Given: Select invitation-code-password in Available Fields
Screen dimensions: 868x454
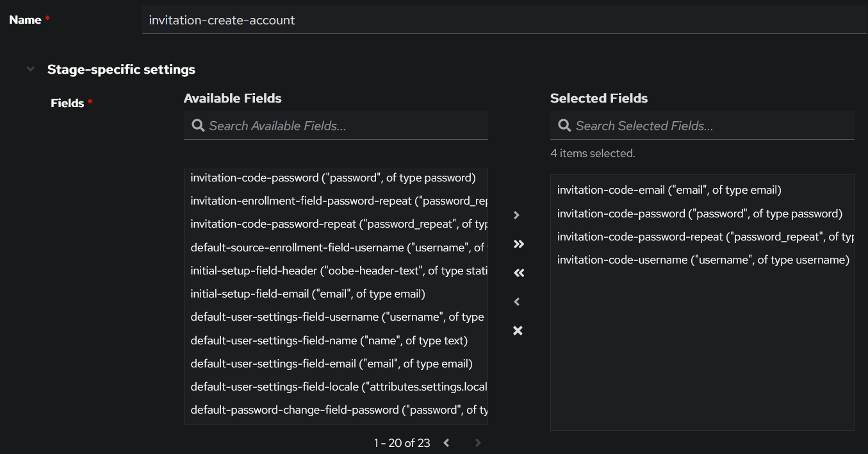Looking at the screenshot, I should click(x=333, y=177).
